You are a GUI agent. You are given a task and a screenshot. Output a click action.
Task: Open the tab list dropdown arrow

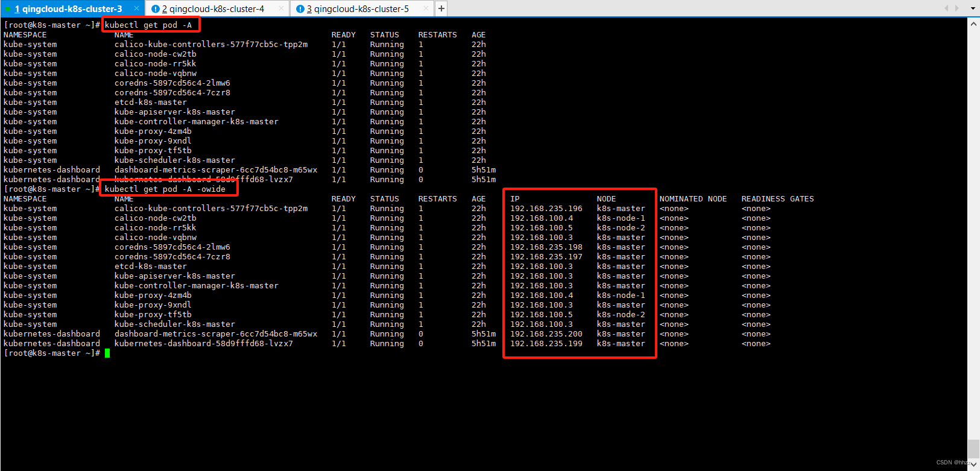[973, 8]
